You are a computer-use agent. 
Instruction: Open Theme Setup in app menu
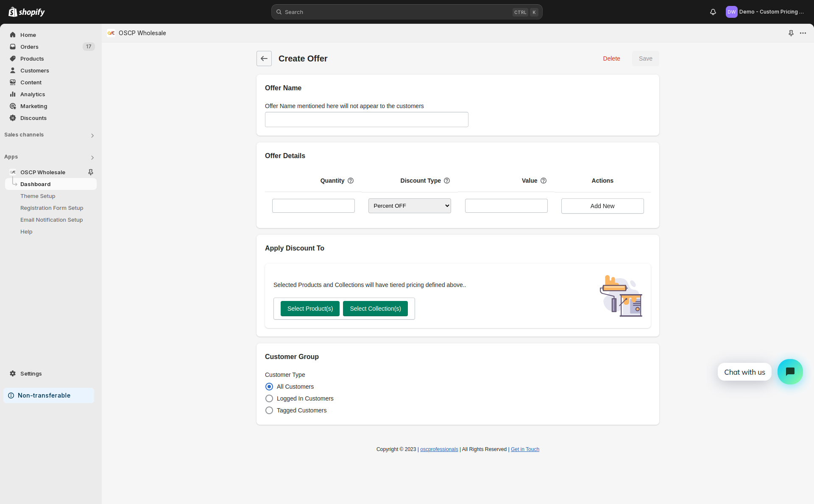click(38, 196)
